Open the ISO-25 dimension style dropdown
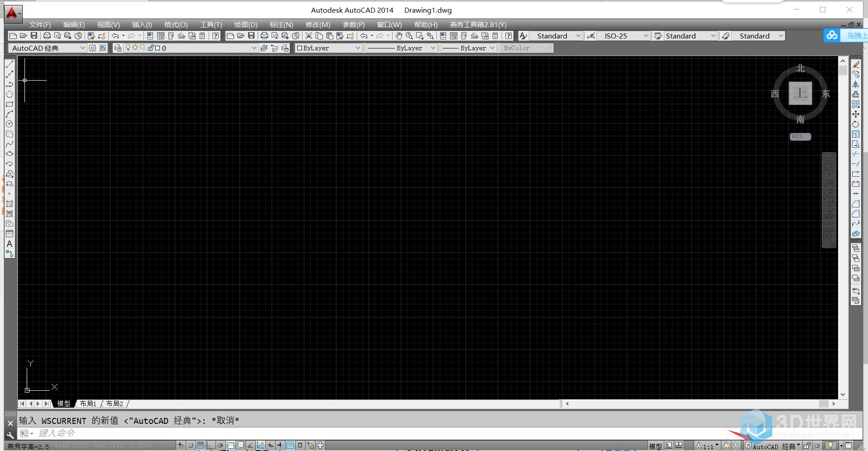868x451 pixels. tap(646, 36)
